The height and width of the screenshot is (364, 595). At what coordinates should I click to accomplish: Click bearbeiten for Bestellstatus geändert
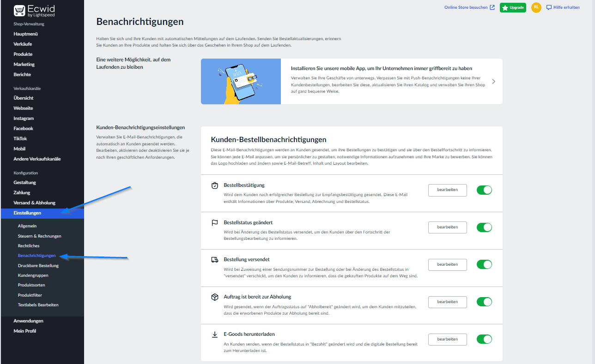[x=448, y=227]
